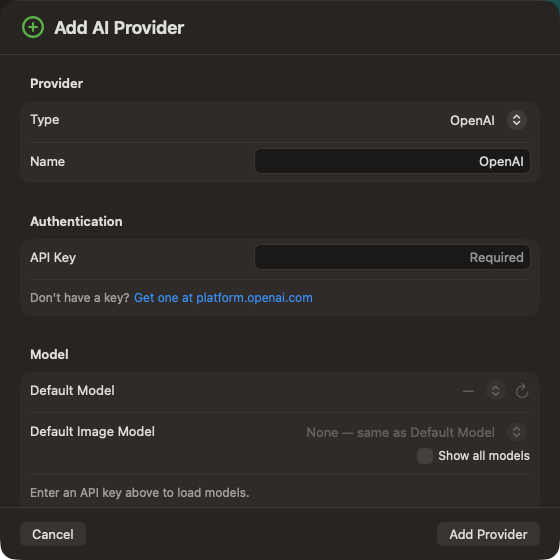Refresh the models list via reload icon
The image size is (560, 560).
pyautogui.click(x=522, y=391)
